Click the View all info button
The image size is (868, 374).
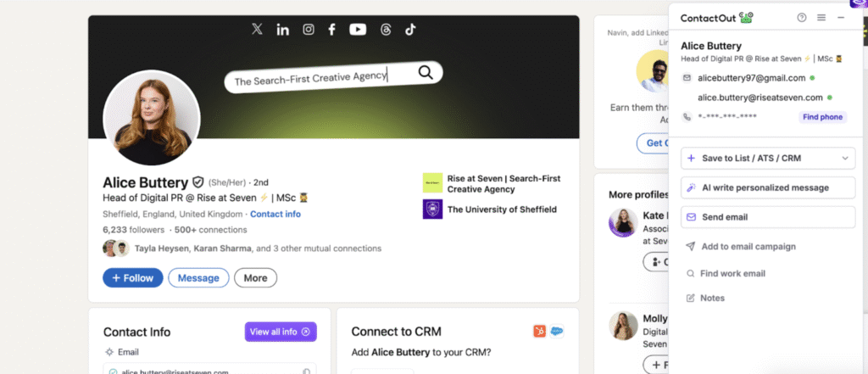[x=281, y=332]
